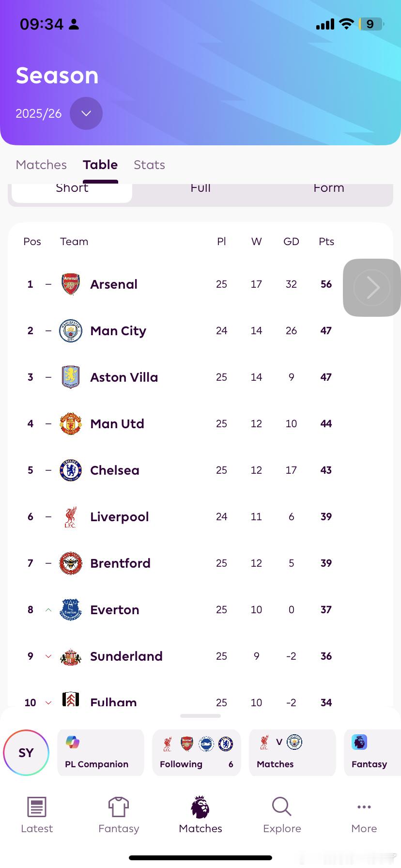Screen dimensions: 401x868
Task: Open the SY profile avatar
Action: (26, 753)
